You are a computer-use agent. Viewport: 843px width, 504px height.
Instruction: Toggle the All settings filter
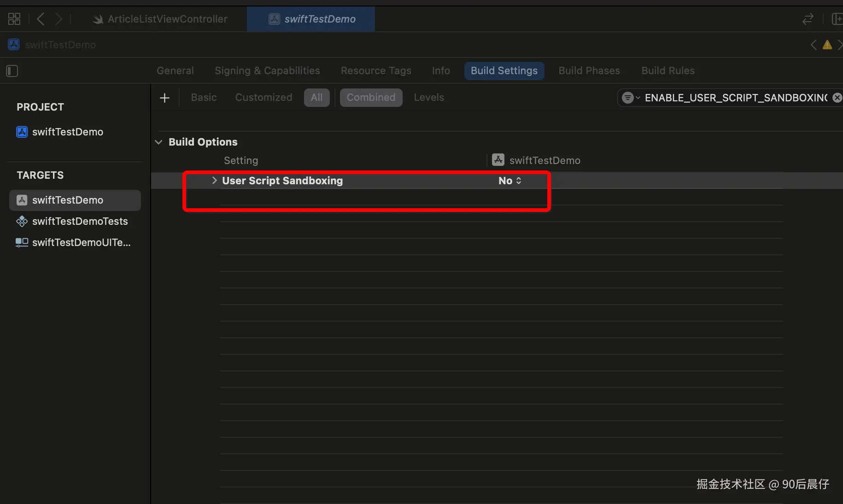[316, 97]
